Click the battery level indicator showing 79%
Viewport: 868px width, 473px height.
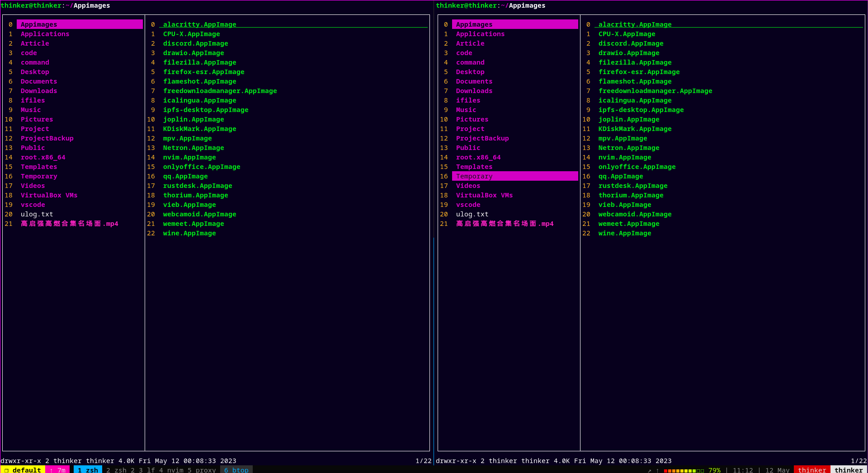coord(714,470)
